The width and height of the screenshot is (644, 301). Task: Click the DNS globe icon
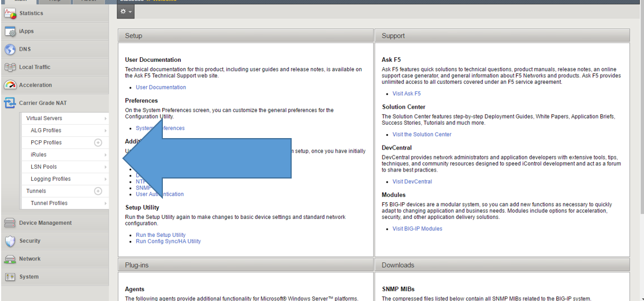coord(10,49)
